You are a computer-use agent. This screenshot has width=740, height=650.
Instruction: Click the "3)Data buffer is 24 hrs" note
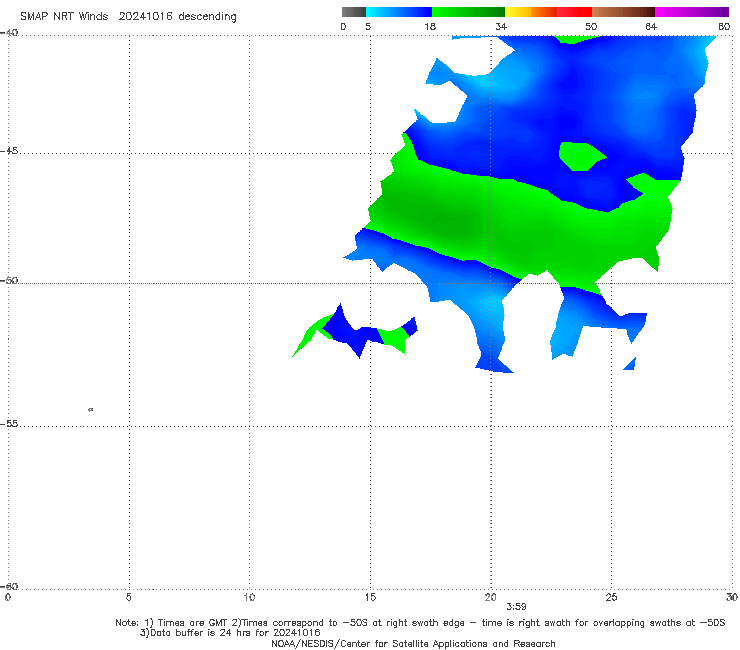pyautogui.click(x=230, y=633)
